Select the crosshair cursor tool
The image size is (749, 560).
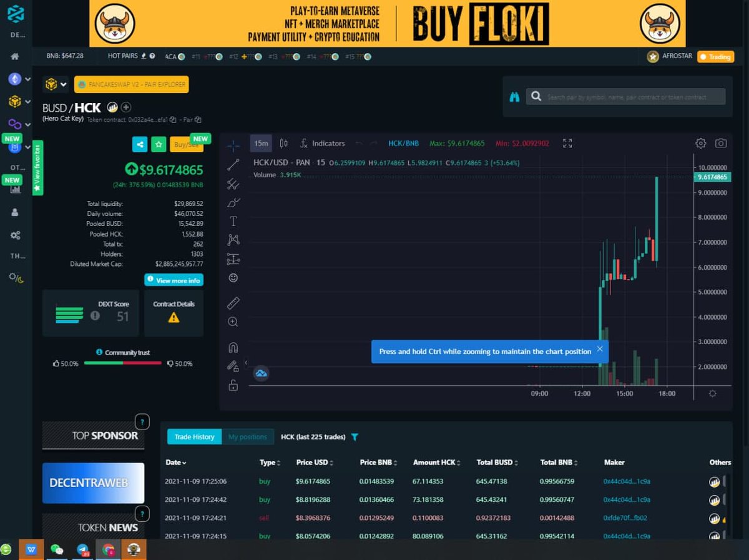233,145
